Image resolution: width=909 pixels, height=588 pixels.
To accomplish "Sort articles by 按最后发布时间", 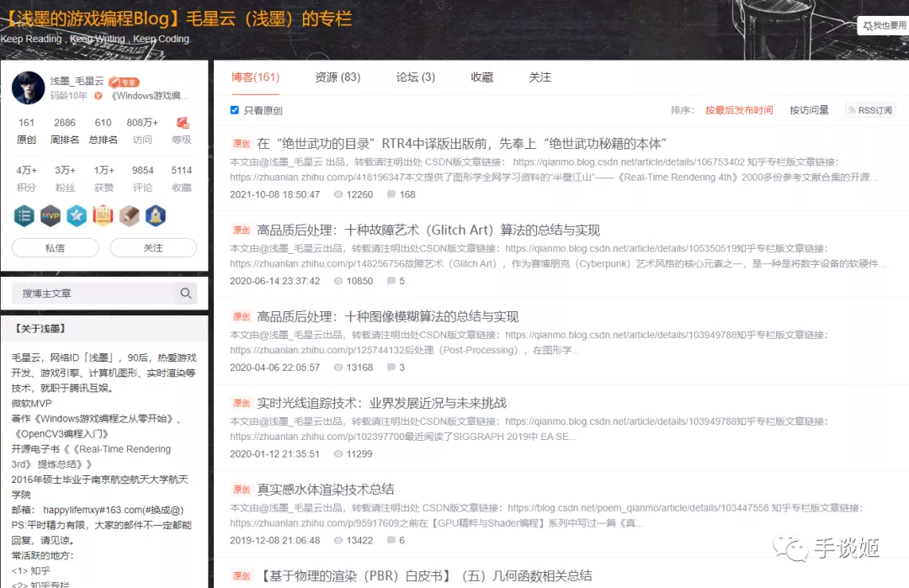I will tap(738, 110).
